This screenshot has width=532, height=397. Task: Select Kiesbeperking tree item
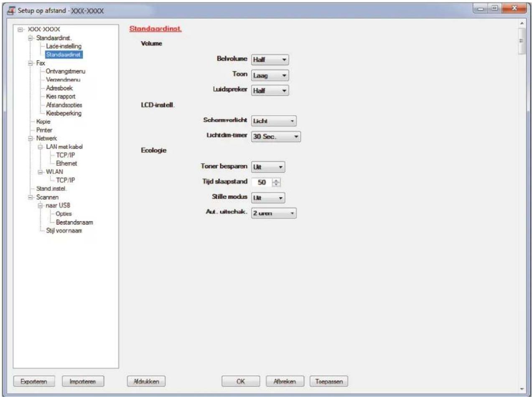click(64, 113)
